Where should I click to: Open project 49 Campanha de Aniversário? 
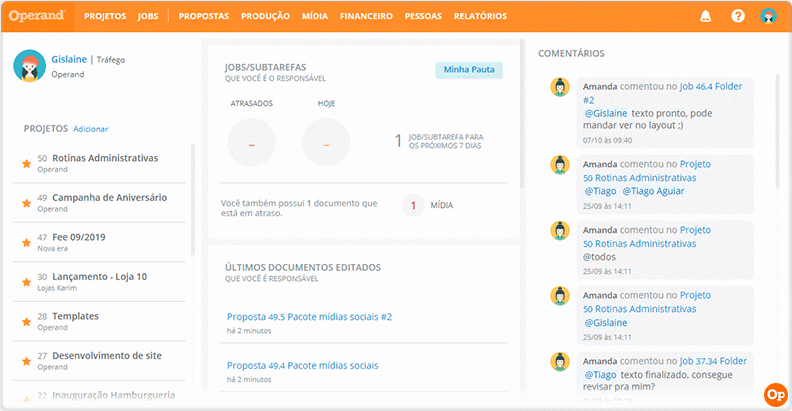pyautogui.click(x=110, y=197)
